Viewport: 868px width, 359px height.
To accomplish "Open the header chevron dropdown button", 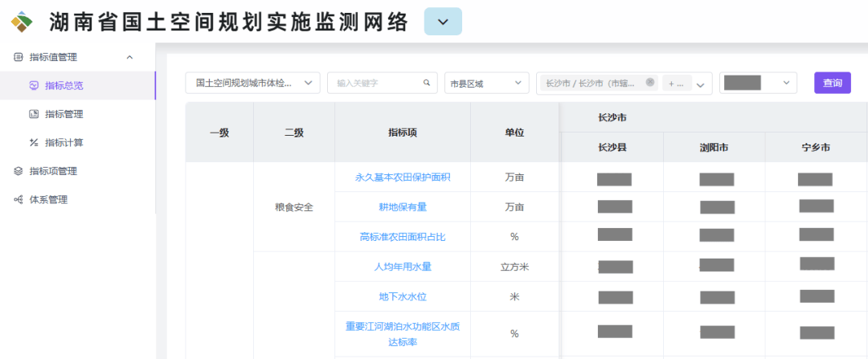I will pyautogui.click(x=443, y=22).
